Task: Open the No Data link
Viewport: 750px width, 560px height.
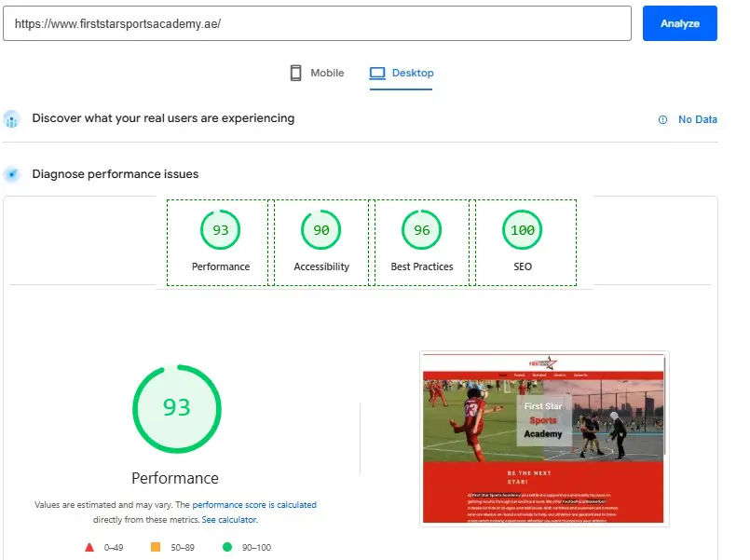Action: [x=697, y=119]
